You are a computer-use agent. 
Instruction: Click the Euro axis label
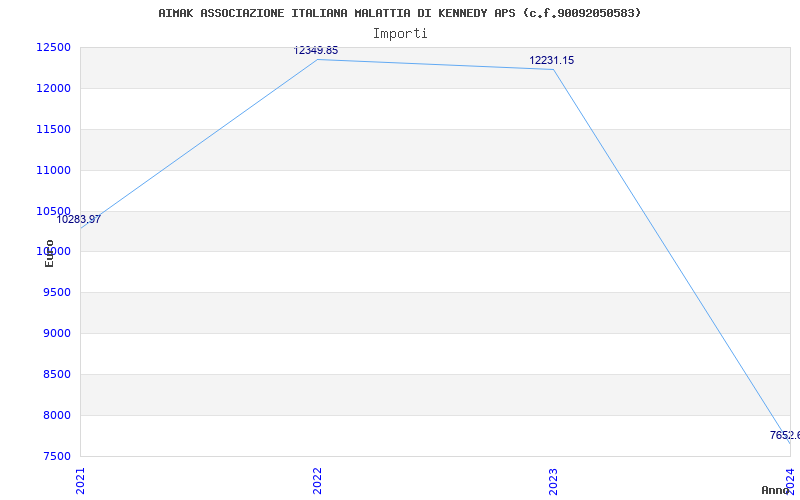(49, 254)
